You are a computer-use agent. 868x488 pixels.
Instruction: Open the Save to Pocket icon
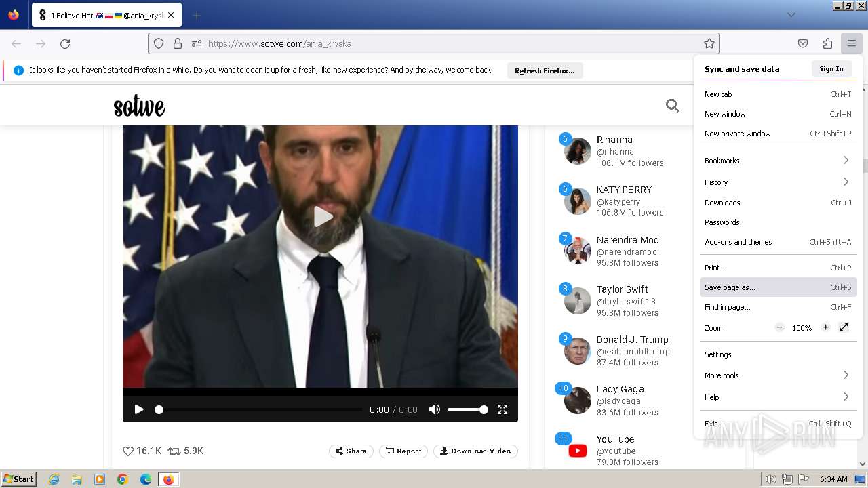coord(803,43)
